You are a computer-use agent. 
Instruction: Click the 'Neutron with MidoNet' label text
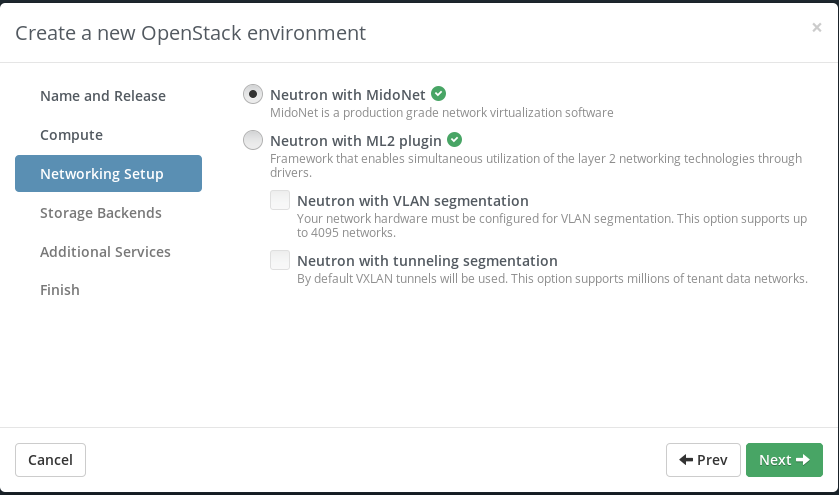coord(348,94)
